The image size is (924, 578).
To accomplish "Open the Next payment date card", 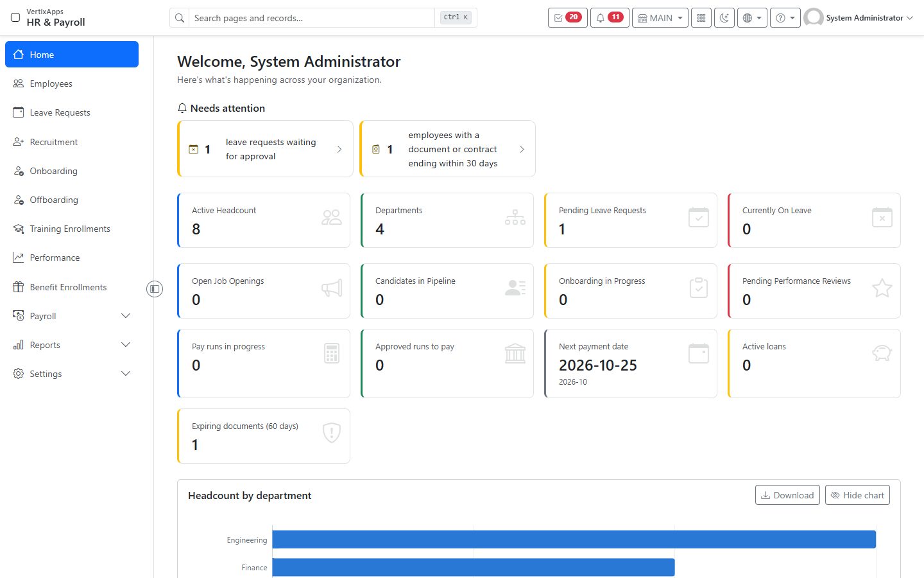I will coord(631,363).
